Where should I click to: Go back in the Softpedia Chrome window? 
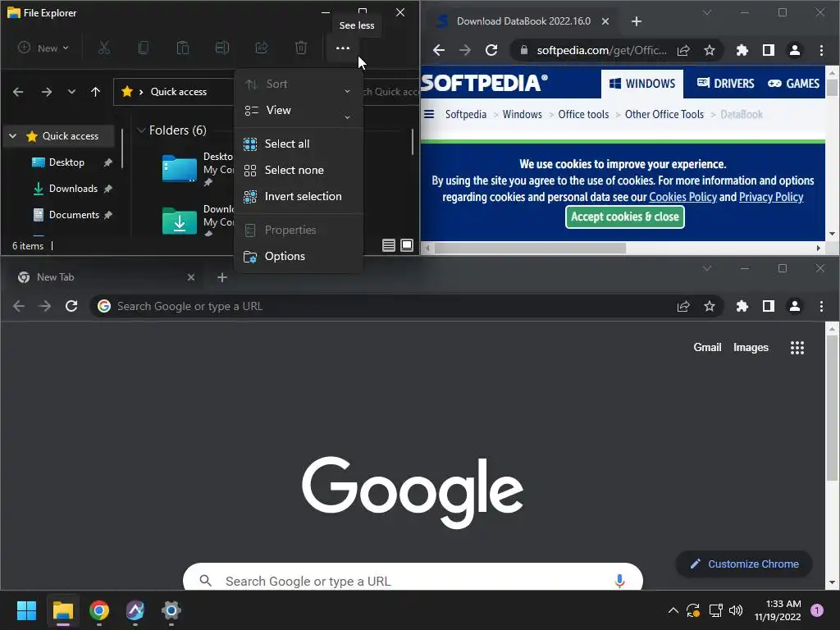(x=439, y=50)
